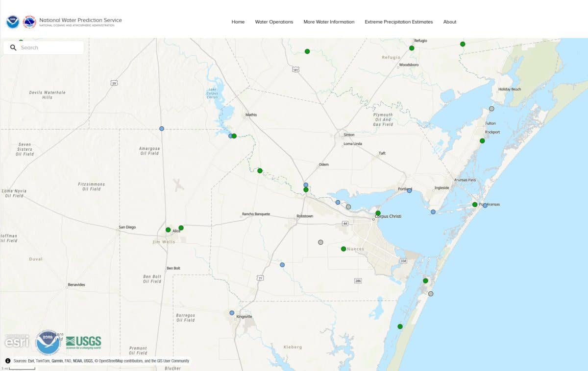Click the NOAA logo in the header
The width and height of the screenshot is (588, 371).
12,22
